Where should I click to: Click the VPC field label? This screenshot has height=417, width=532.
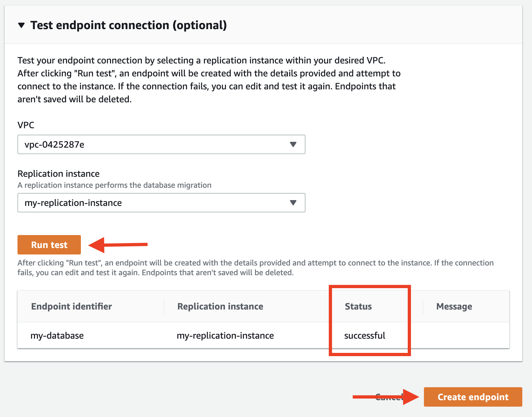click(26, 125)
